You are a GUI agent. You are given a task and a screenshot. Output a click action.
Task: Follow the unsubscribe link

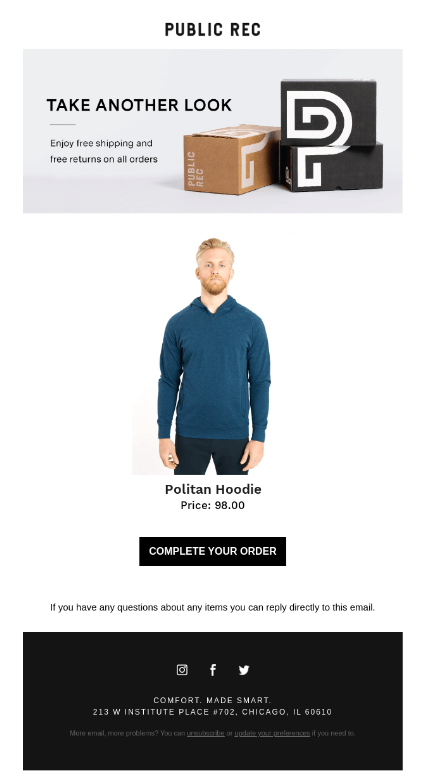point(206,733)
